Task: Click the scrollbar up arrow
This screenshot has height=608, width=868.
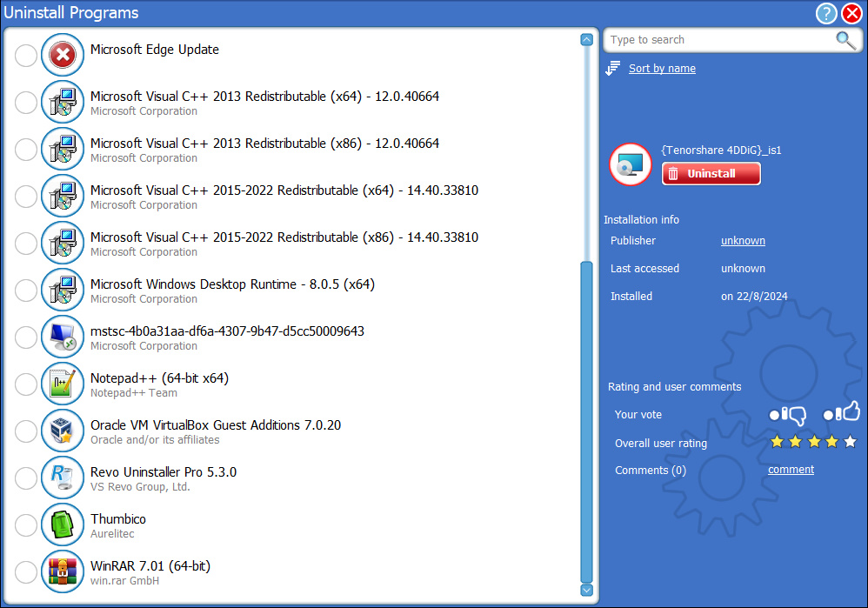Action: point(587,40)
